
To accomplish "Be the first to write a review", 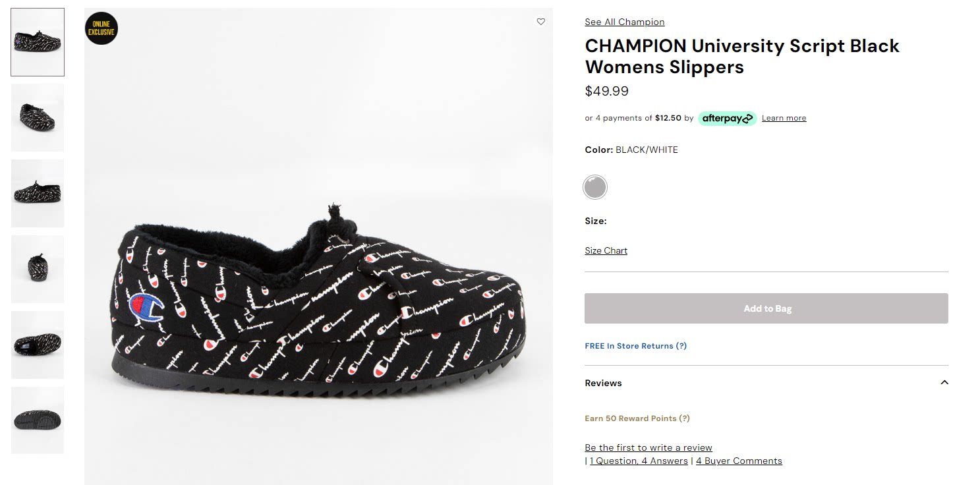I will click(648, 447).
